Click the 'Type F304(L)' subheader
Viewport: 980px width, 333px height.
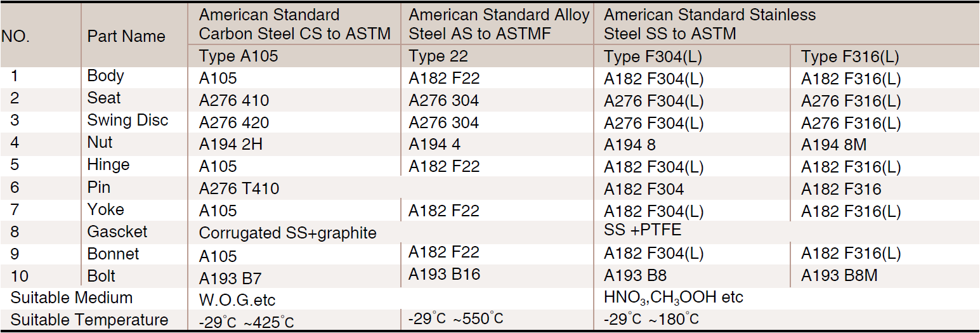click(653, 56)
